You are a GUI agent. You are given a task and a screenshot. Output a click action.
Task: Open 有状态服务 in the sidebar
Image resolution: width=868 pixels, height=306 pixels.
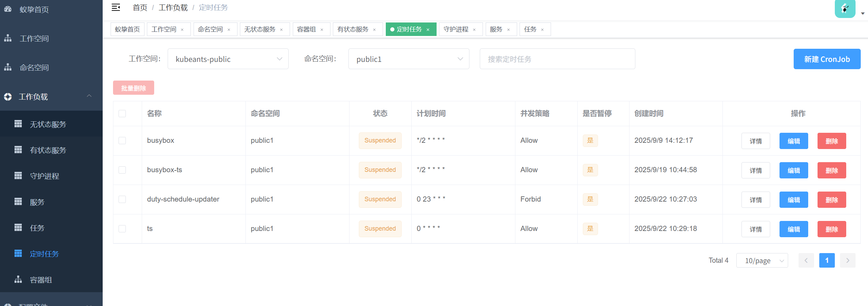[48, 150]
